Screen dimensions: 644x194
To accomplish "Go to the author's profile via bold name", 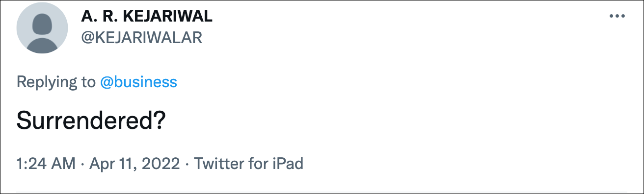I will coord(147,16).
